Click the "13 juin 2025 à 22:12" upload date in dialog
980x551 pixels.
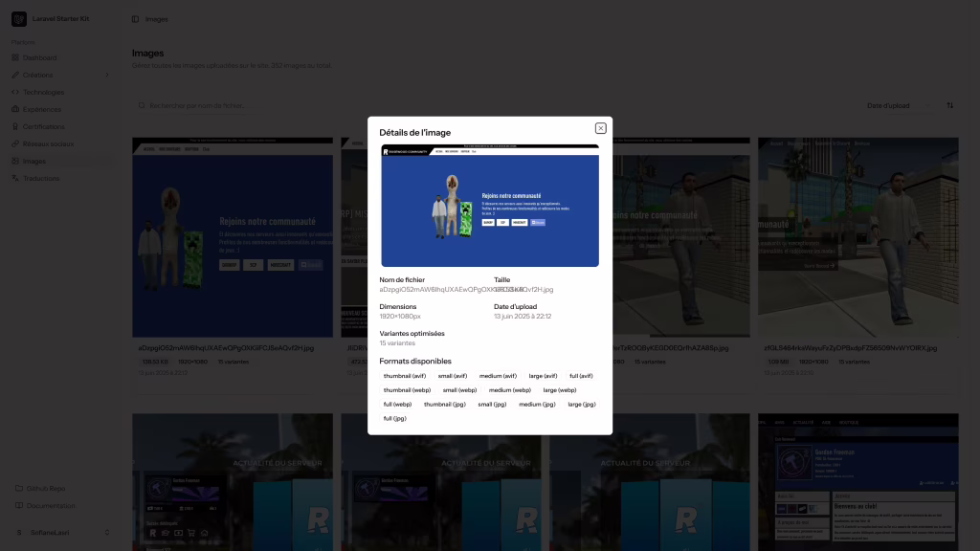pos(523,316)
